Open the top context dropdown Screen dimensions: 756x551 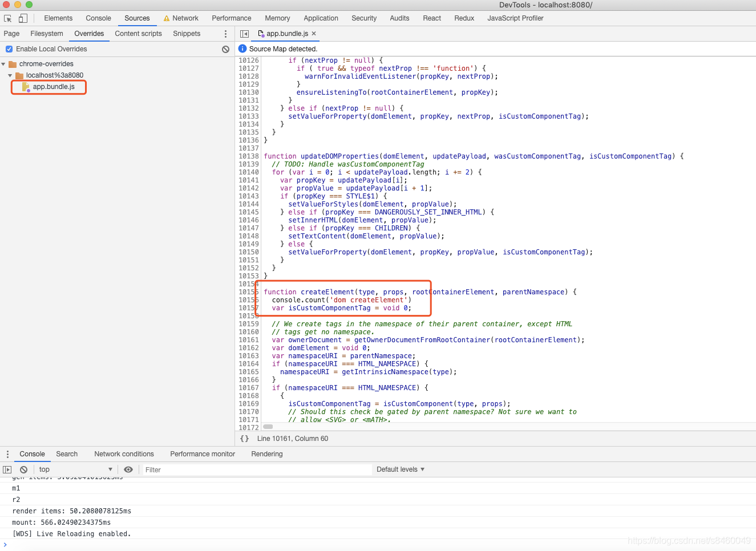tap(75, 469)
